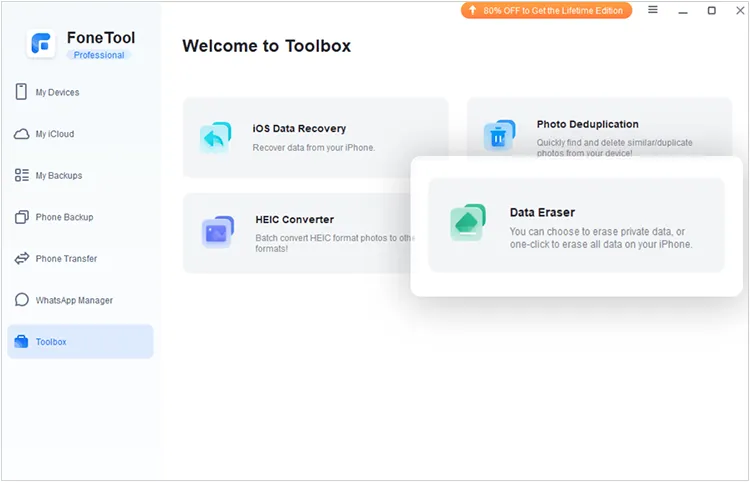Click the orange upgrade arrow icon
750x482 pixels.
(473, 10)
